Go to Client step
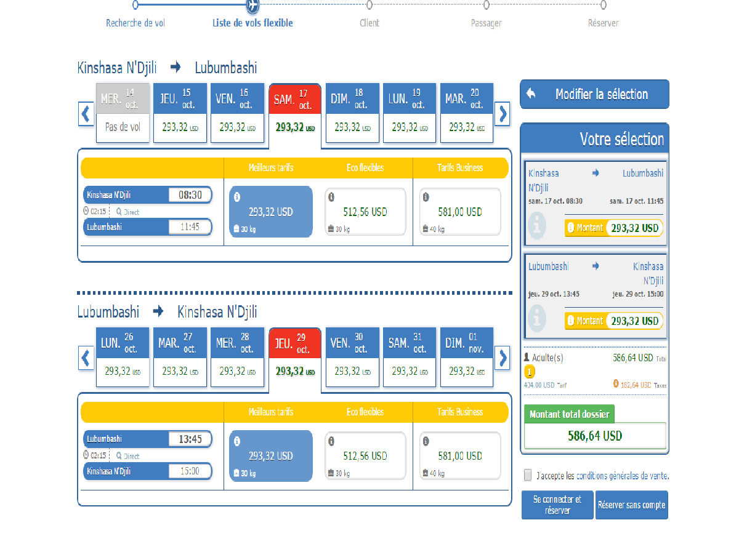Viewport: 739px width, 560px height. click(369, 23)
